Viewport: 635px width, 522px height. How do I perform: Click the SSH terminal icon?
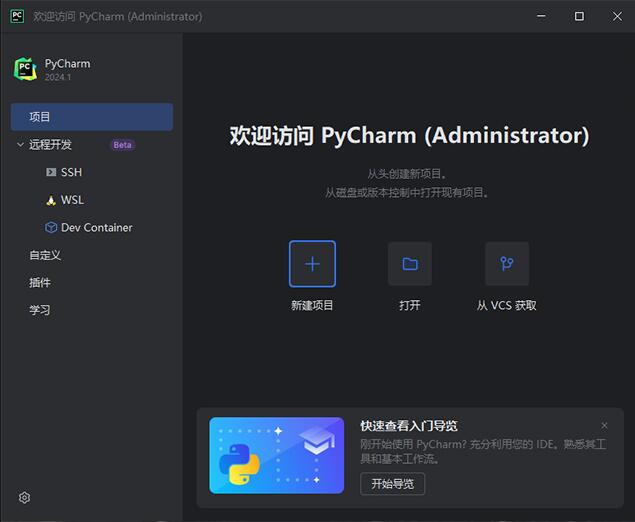[51, 172]
